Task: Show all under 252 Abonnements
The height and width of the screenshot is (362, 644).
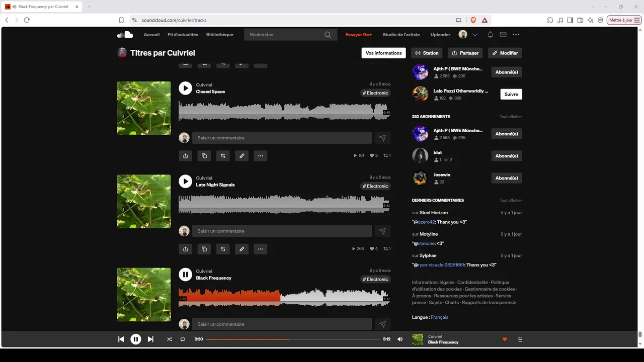Action: click(511, 117)
